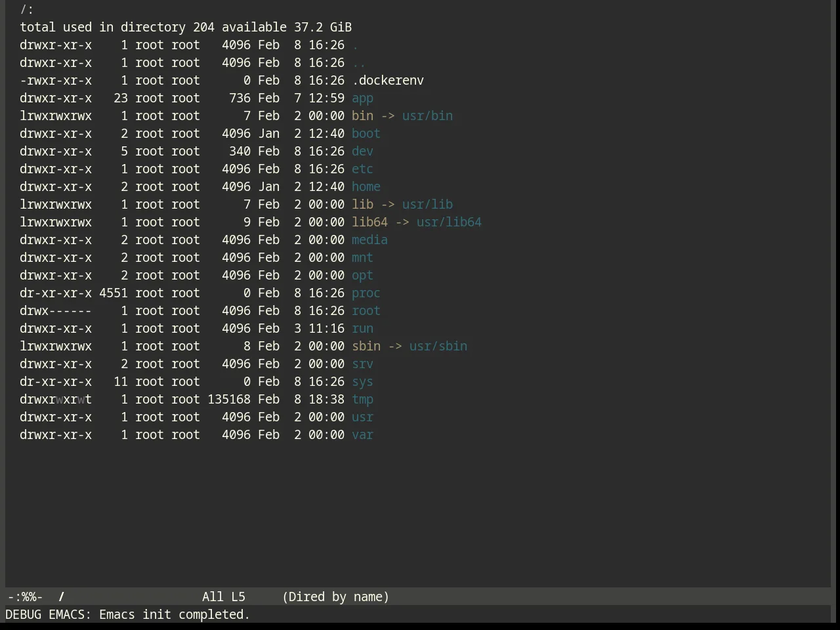This screenshot has width=840, height=630.
Task: Open the media directory
Action: [x=369, y=240]
